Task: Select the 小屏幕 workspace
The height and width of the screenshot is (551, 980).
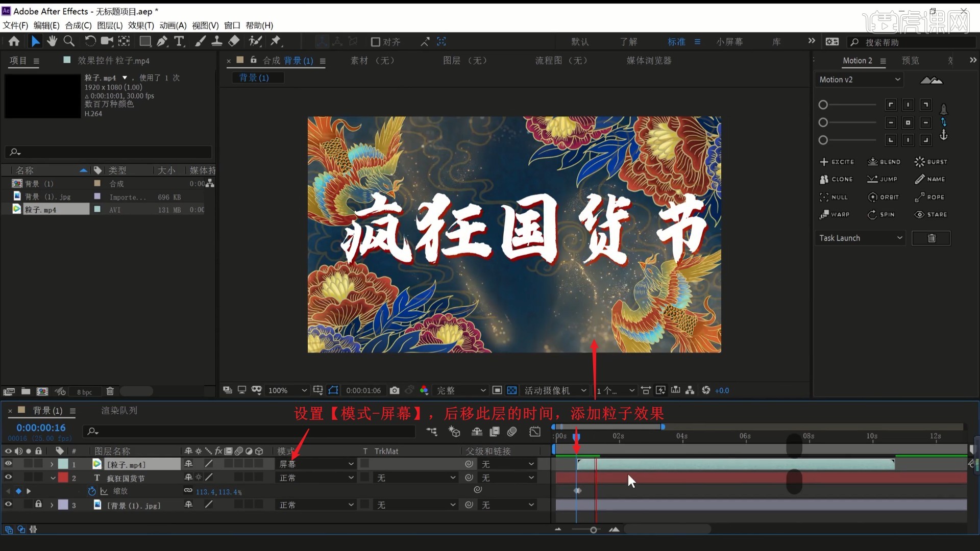Action: pyautogui.click(x=729, y=42)
